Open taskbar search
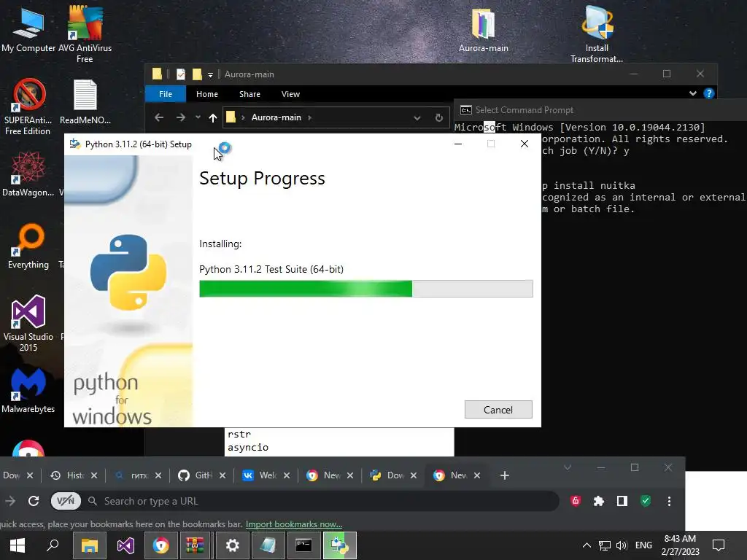 (53, 545)
